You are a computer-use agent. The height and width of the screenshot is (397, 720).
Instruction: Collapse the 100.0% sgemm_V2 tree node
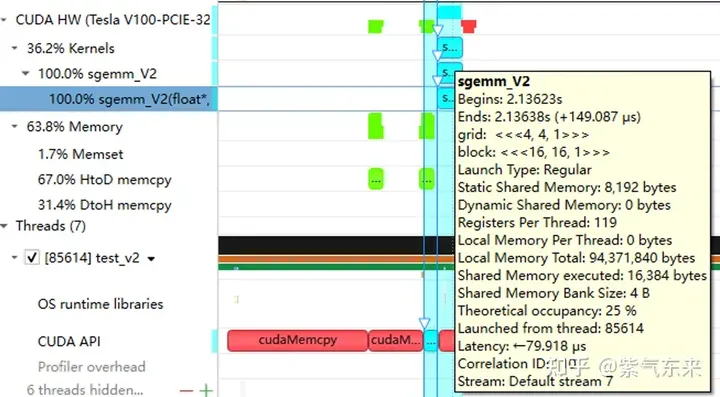pos(26,73)
